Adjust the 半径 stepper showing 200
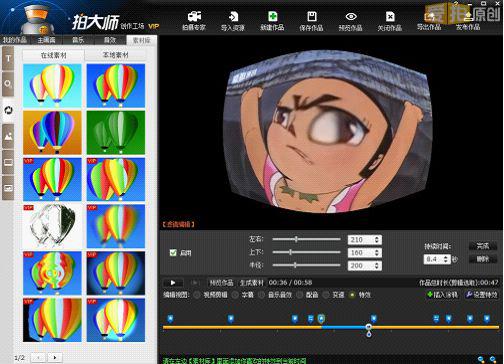The width and height of the screenshot is (504, 364). [x=377, y=266]
